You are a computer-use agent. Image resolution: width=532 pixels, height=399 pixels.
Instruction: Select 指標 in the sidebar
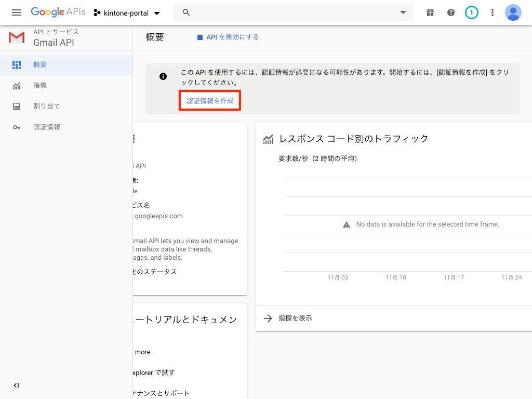tap(40, 85)
